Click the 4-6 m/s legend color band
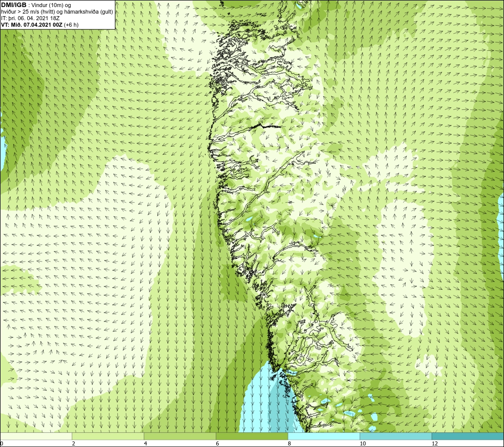 (180, 436)
